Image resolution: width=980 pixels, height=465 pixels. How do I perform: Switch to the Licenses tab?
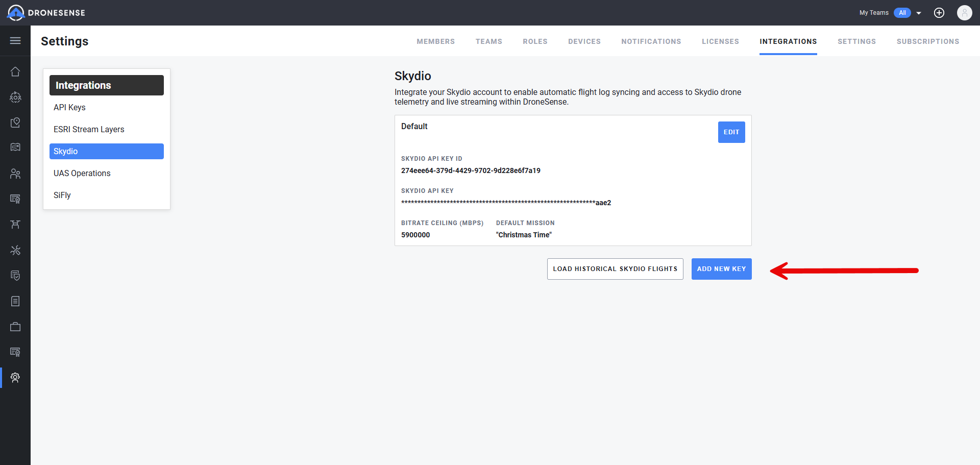pyautogui.click(x=720, y=41)
